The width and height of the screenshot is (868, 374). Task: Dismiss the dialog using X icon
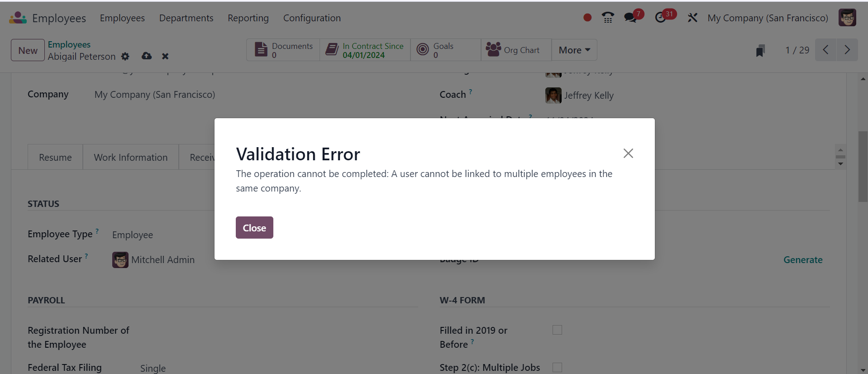tap(628, 153)
